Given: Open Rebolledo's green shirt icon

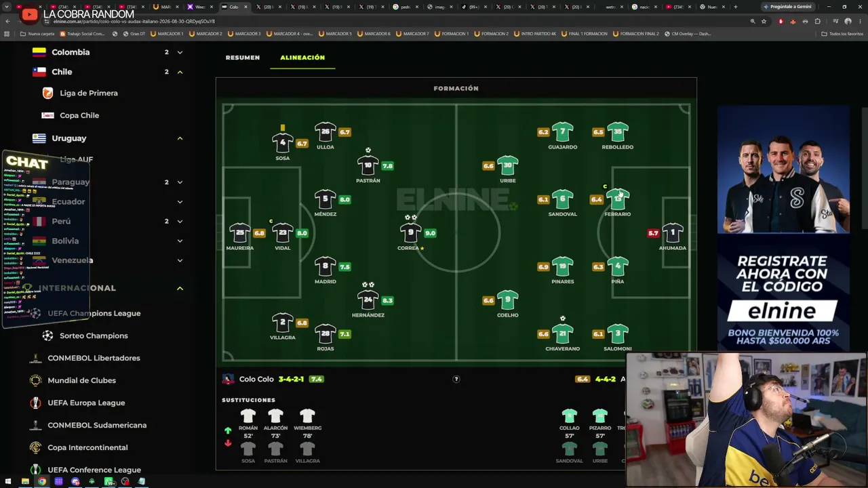Looking at the screenshot, I should [x=618, y=131].
